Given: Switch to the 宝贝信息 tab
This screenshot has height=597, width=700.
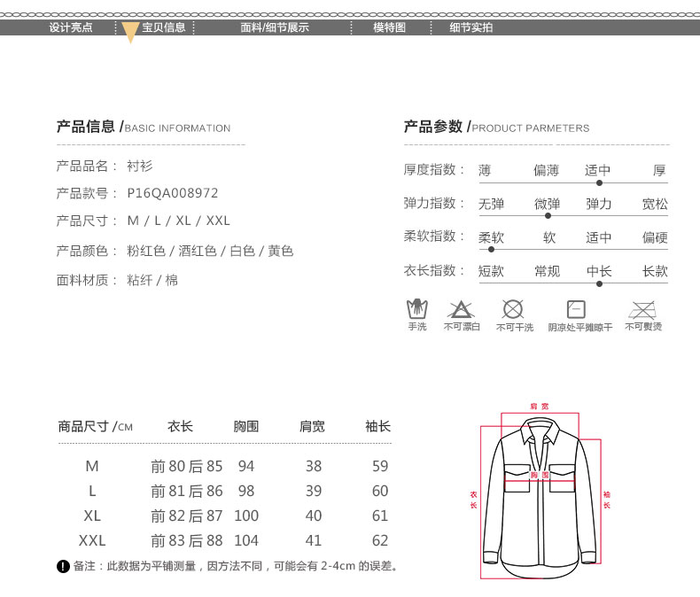Looking at the screenshot, I should tap(164, 27).
